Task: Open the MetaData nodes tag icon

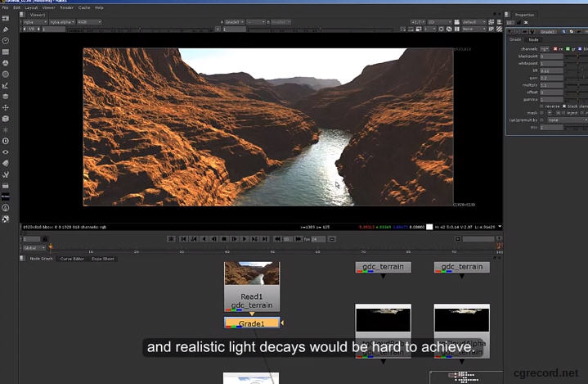Action: click(x=6, y=163)
